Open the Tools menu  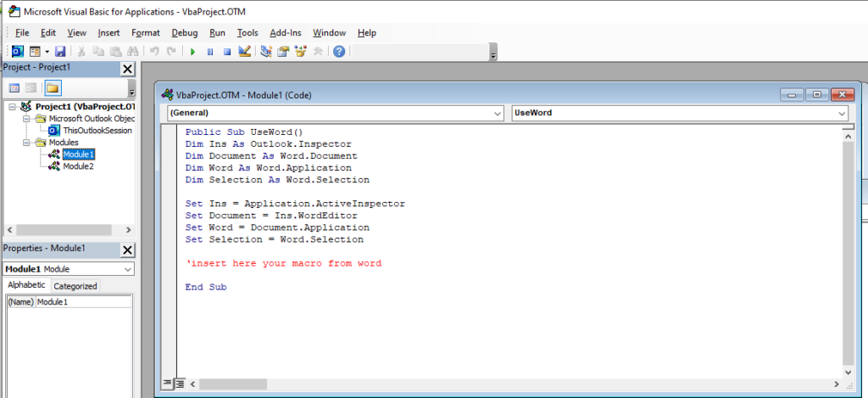(x=248, y=33)
